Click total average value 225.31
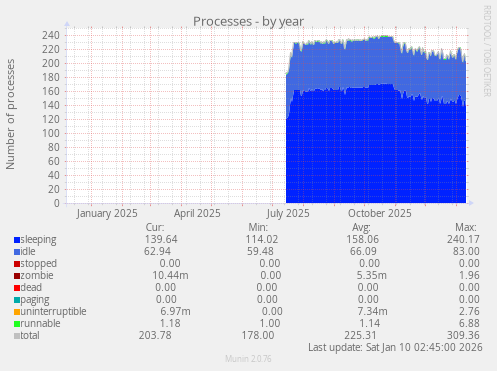497x371 pixels. (x=361, y=335)
